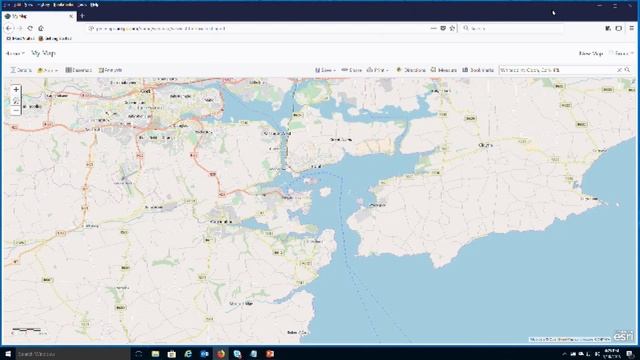Open the Store from taskbar
The height and width of the screenshot is (360, 640).
tap(171, 354)
